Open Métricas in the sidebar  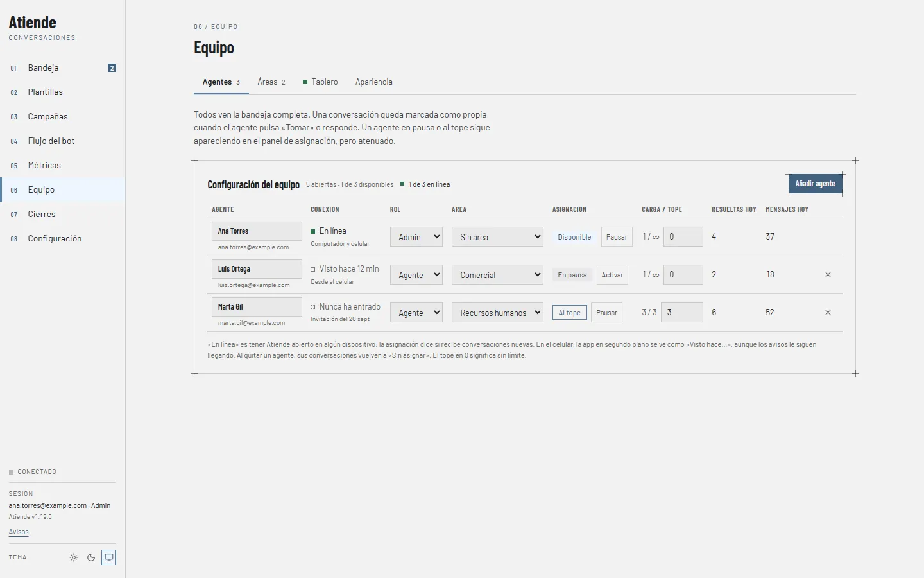[x=62, y=165]
